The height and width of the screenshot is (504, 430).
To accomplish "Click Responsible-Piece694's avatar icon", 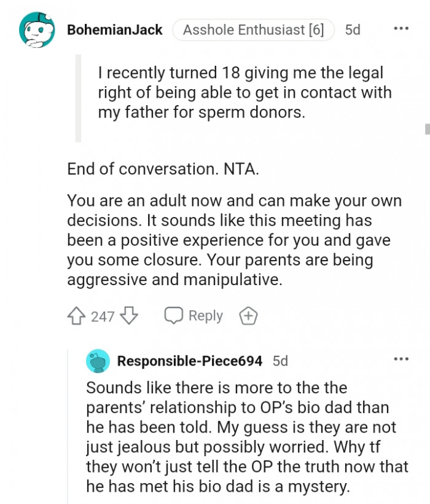I will click(98, 361).
